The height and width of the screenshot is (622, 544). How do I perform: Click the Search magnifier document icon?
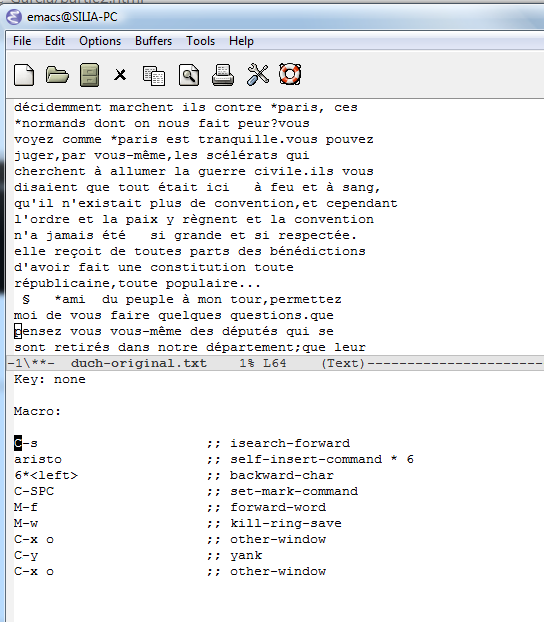point(189,75)
